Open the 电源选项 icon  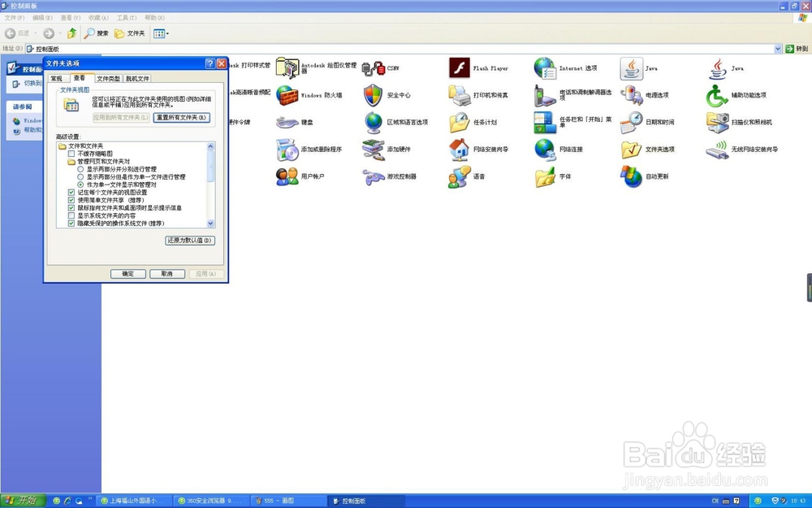point(631,95)
